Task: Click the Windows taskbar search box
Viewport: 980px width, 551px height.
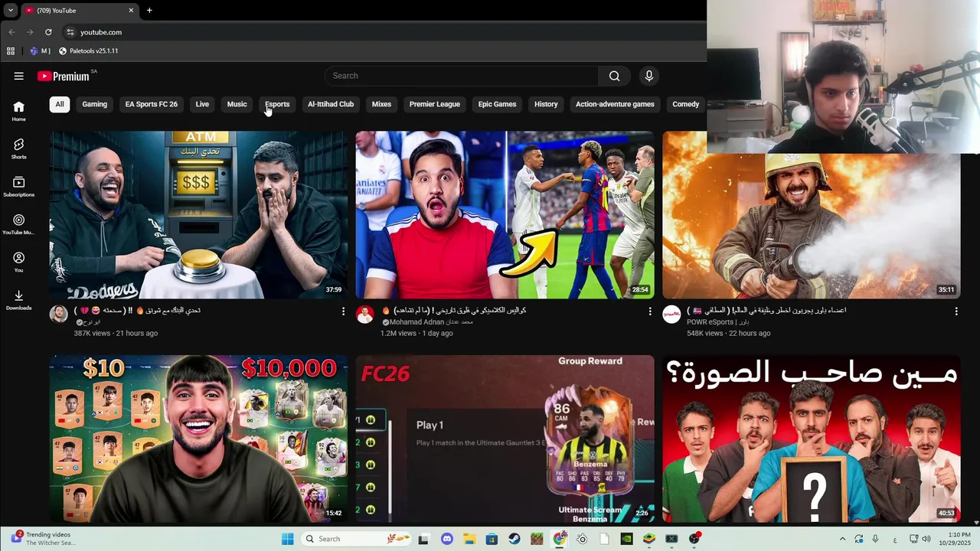Action: [355, 539]
